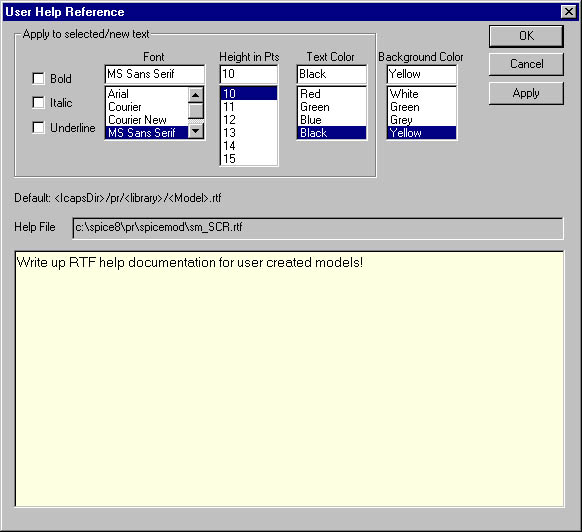Click the Apply button
582x532 pixels.
tap(526, 93)
